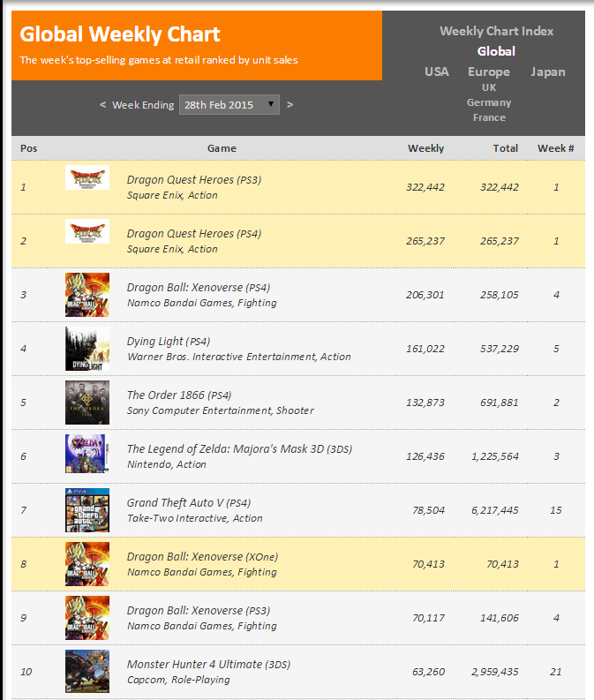Screen dimensions: 594x700
Task: Click the Weekly Chart Index heading
Action: 496,31
